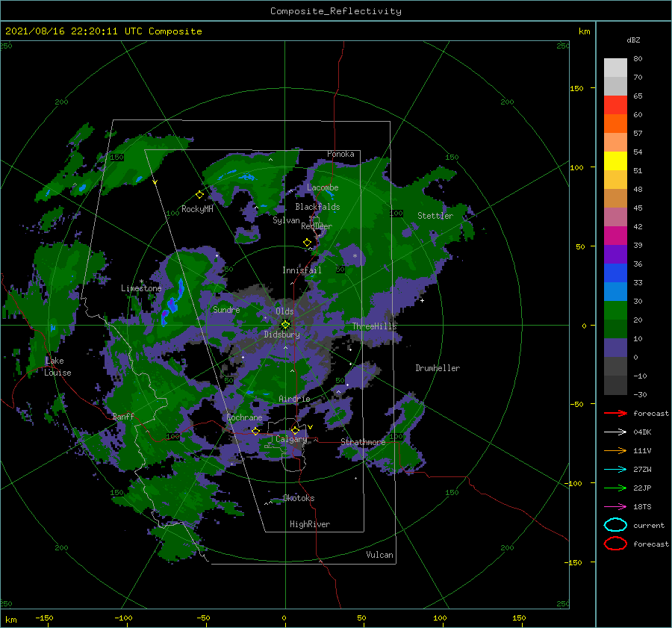Click the Drumheller city label
The image size is (672, 628).
point(437,368)
